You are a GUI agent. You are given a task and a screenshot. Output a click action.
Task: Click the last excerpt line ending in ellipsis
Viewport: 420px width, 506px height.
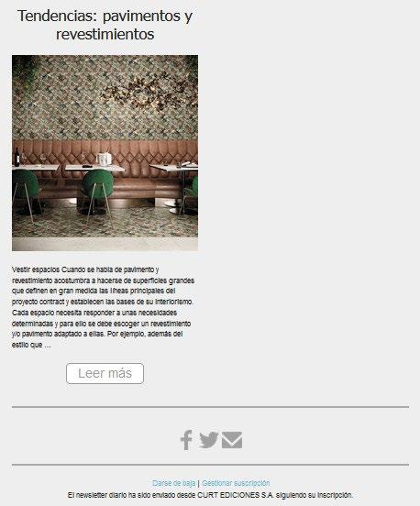(x=31, y=345)
